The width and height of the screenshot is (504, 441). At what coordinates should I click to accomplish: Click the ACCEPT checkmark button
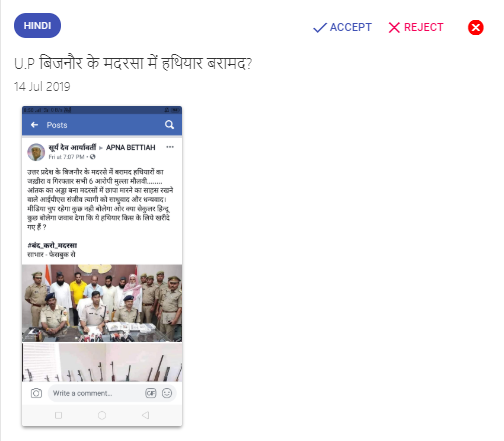pyautogui.click(x=342, y=27)
